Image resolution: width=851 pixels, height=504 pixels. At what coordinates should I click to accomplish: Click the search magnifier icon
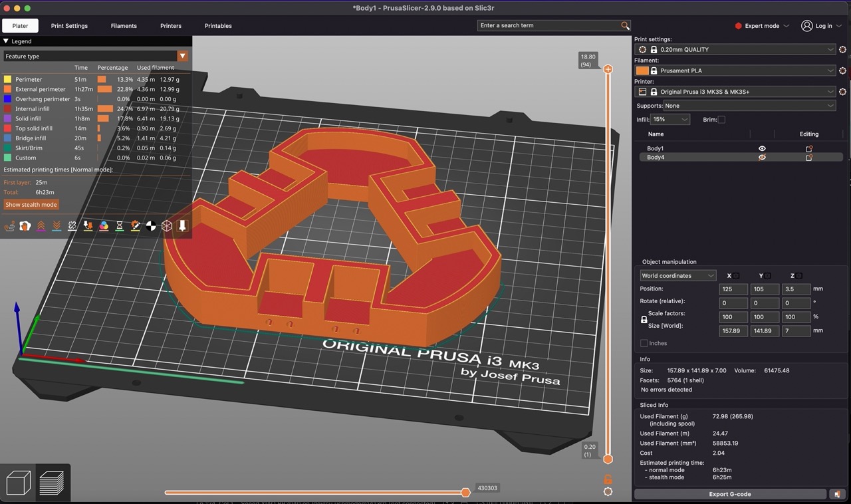pos(625,25)
